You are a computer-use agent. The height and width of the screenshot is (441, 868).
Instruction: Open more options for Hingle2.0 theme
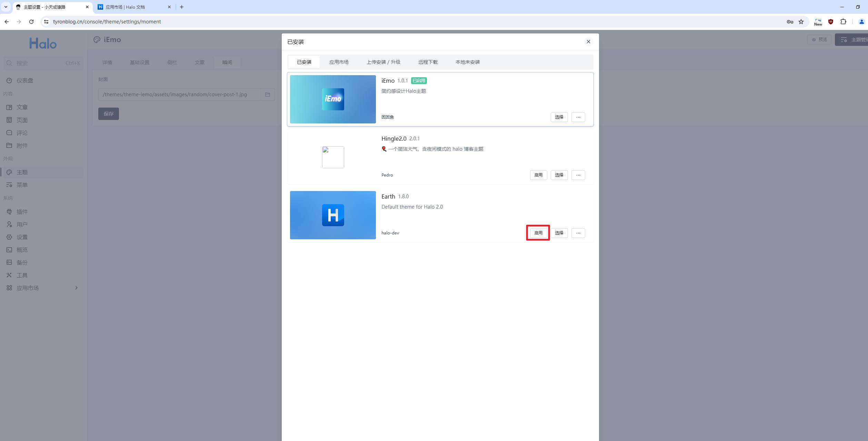[x=578, y=175]
